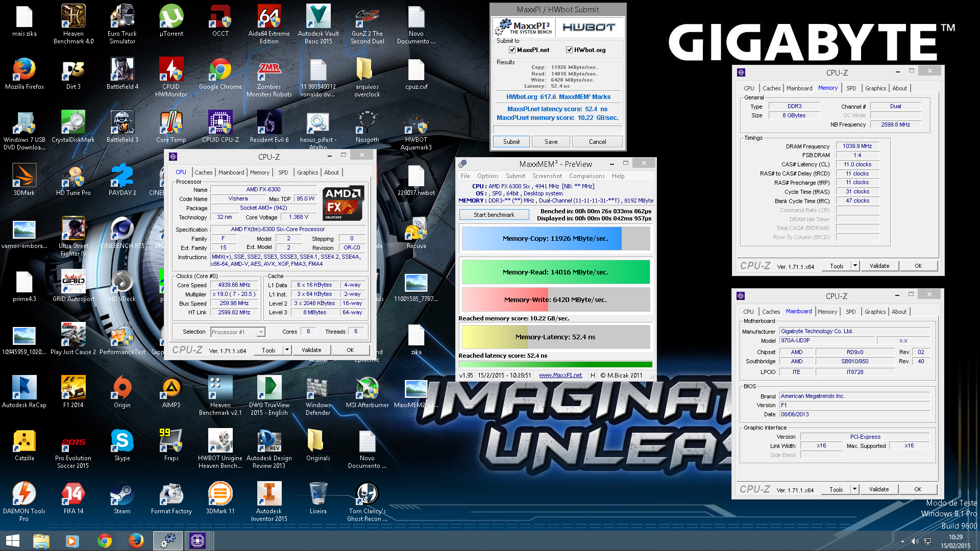The height and width of the screenshot is (551, 980).
Task: Click Memory-Copy result bar
Action: (x=556, y=238)
